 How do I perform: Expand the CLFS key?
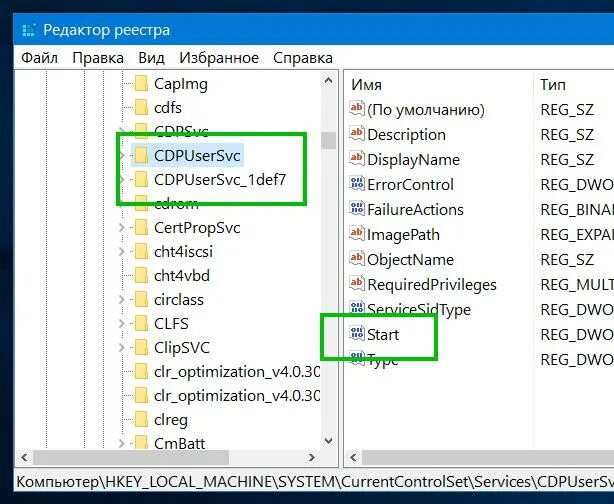(121, 323)
